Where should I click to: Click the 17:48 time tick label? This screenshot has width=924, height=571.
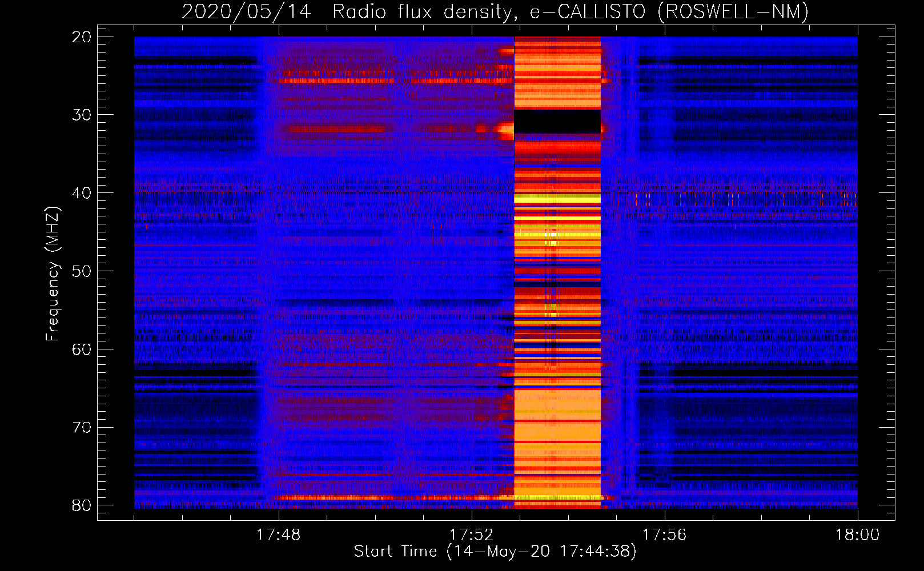[279, 535]
